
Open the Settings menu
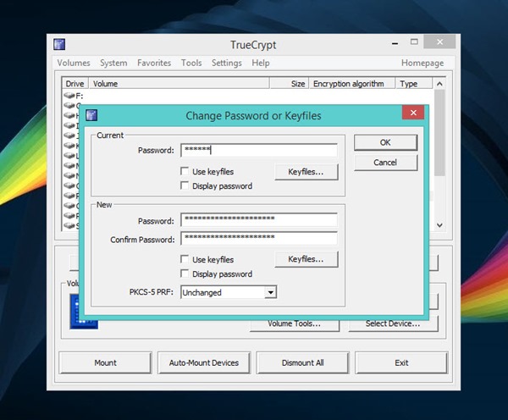coord(226,63)
